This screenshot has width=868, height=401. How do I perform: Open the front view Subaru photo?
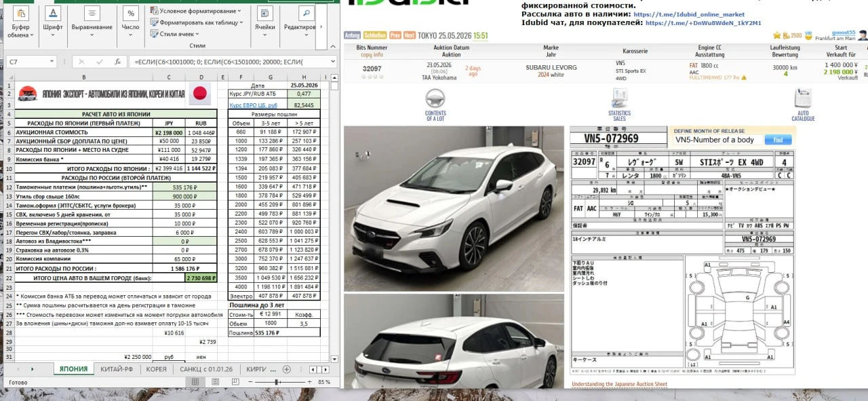pos(454,208)
